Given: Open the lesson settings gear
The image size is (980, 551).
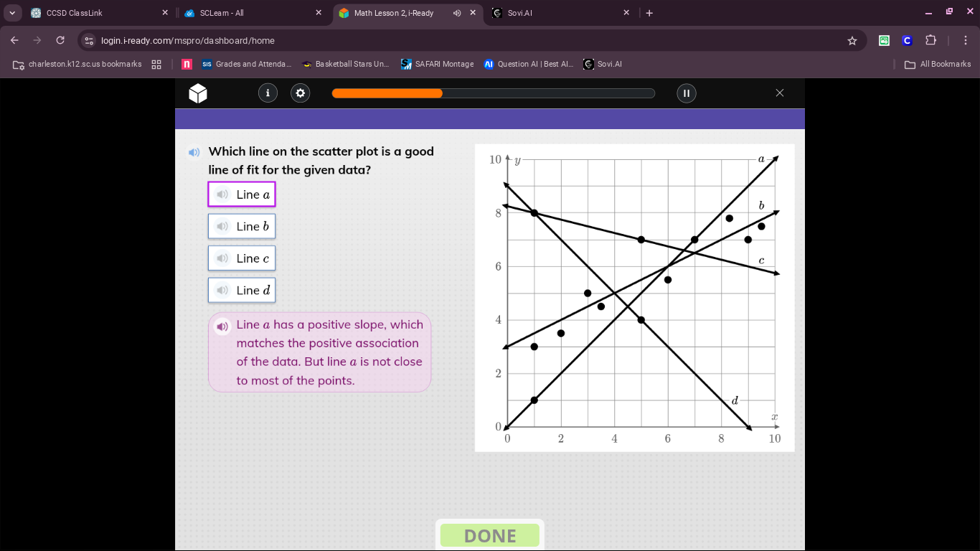Looking at the screenshot, I should pyautogui.click(x=300, y=93).
